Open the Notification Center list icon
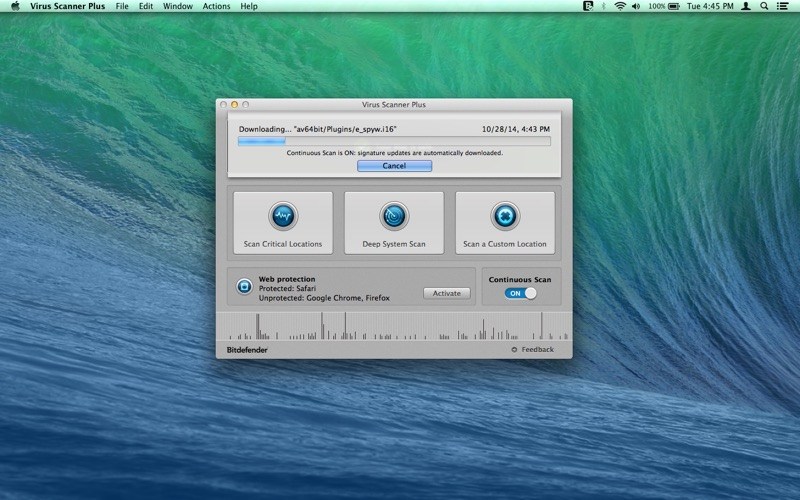 point(785,6)
